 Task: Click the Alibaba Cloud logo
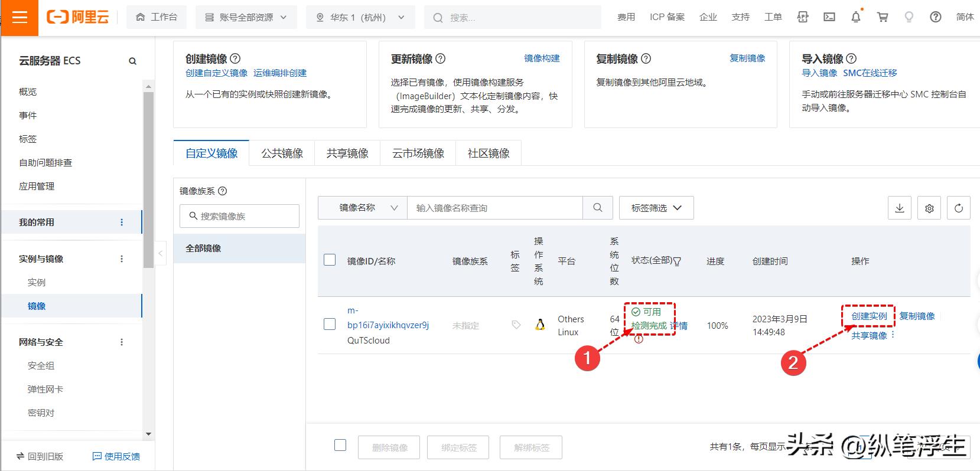[x=77, y=18]
